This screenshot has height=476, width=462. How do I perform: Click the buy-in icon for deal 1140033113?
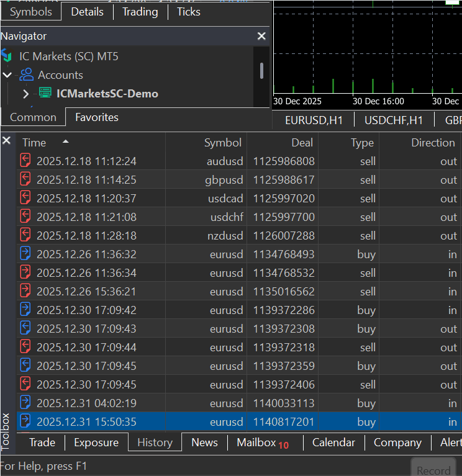pyautogui.click(x=25, y=403)
